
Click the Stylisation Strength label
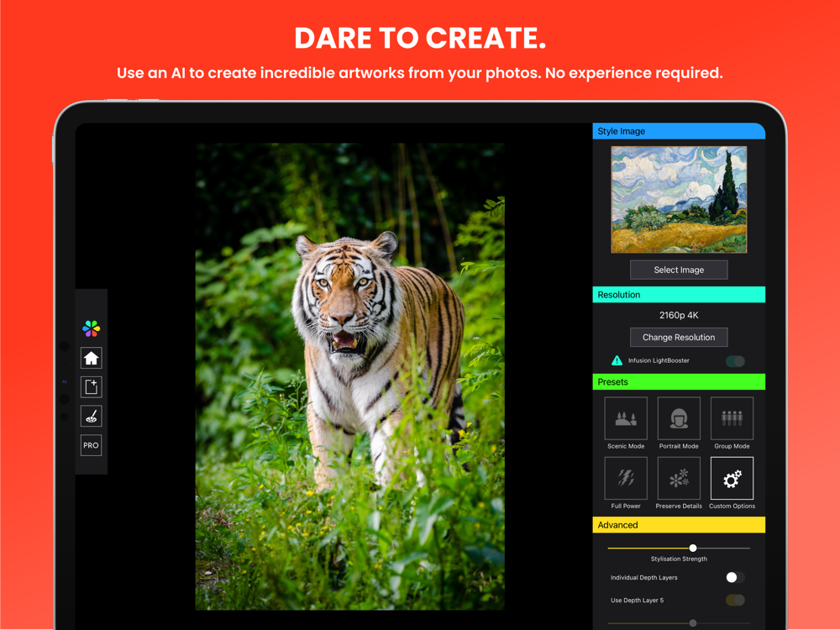tap(679, 559)
